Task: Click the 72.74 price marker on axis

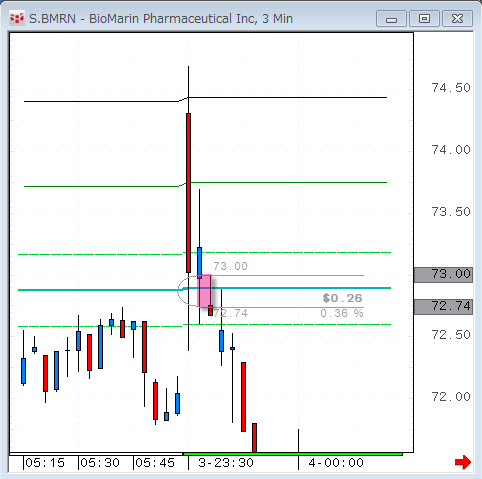Action: (x=443, y=306)
